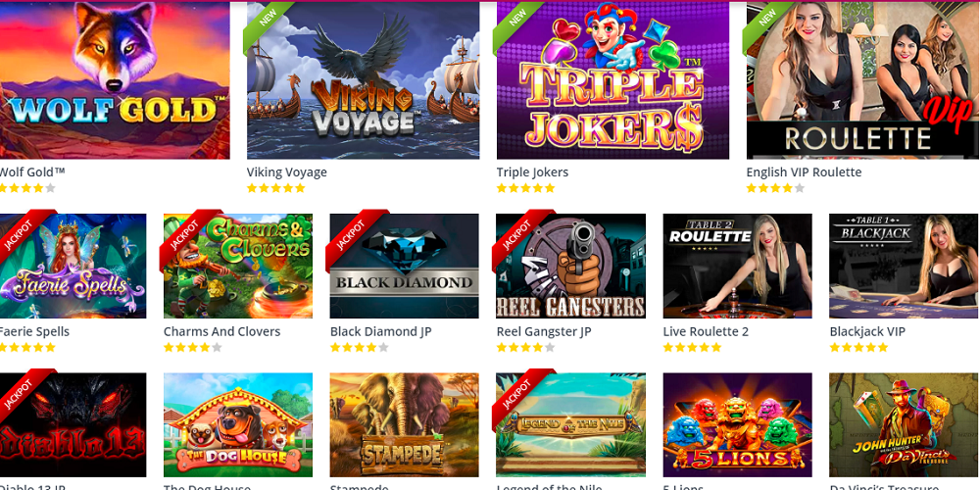Launch Reel Gangsters slot thumbnail

point(570,267)
